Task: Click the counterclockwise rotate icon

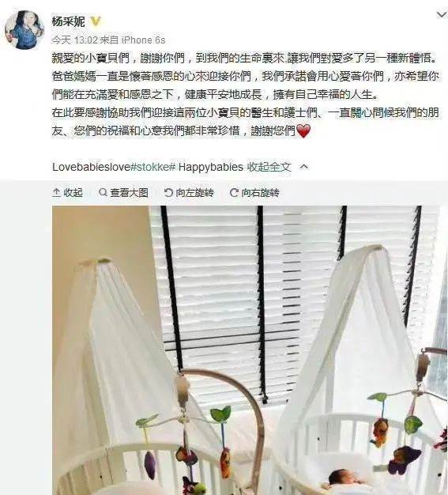Action: click(169, 192)
